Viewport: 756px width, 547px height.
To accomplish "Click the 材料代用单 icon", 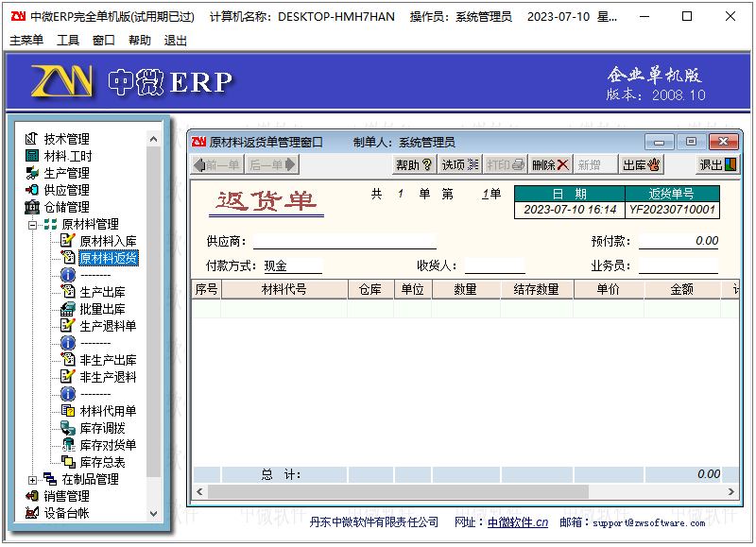I will click(68, 411).
